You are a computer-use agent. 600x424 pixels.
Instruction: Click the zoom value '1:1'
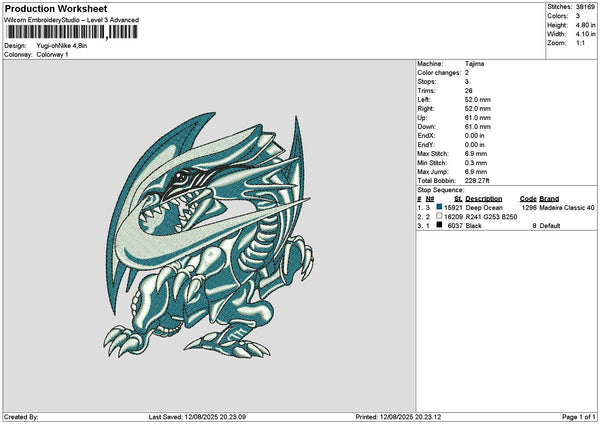580,43
